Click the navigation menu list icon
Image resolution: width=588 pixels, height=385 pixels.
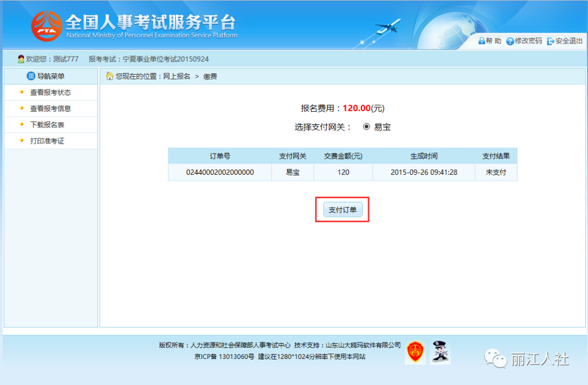point(30,76)
